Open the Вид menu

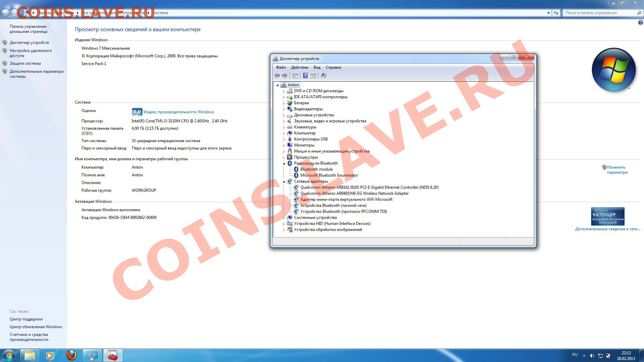(x=317, y=67)
